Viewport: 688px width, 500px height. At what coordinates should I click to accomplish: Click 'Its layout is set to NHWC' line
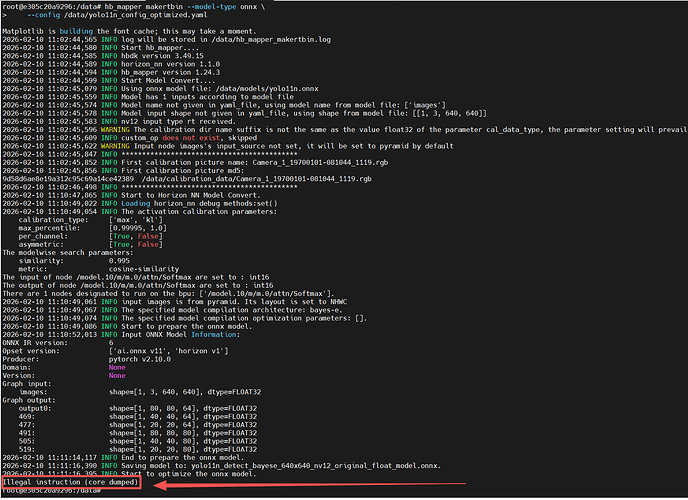coord(175,302)
